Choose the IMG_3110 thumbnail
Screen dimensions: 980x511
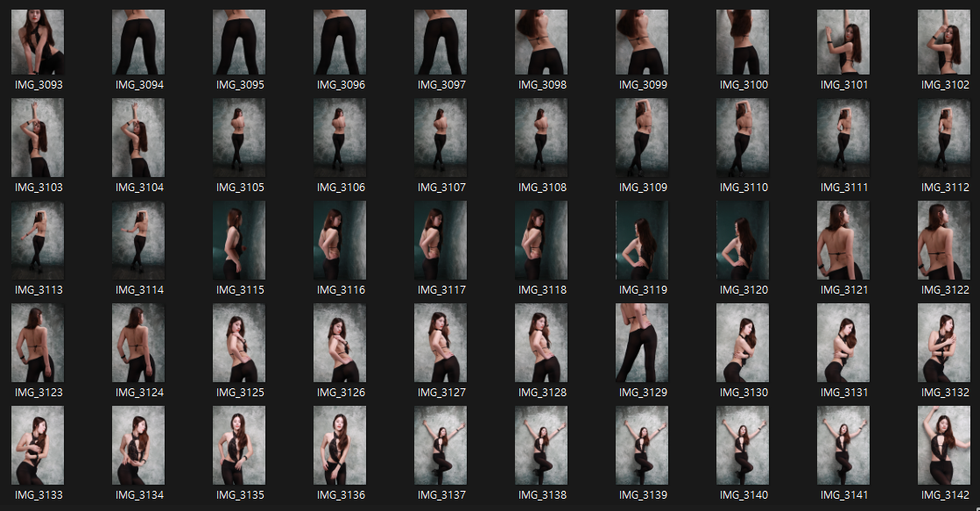click(x=743, y=138)
